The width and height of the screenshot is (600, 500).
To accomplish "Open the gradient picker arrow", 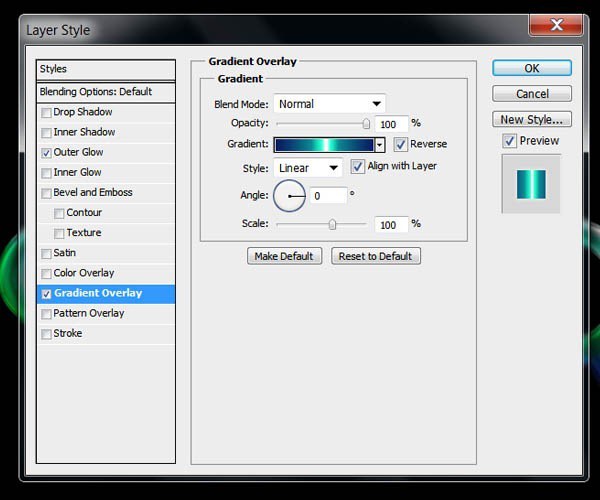I will tap(380, 145).
